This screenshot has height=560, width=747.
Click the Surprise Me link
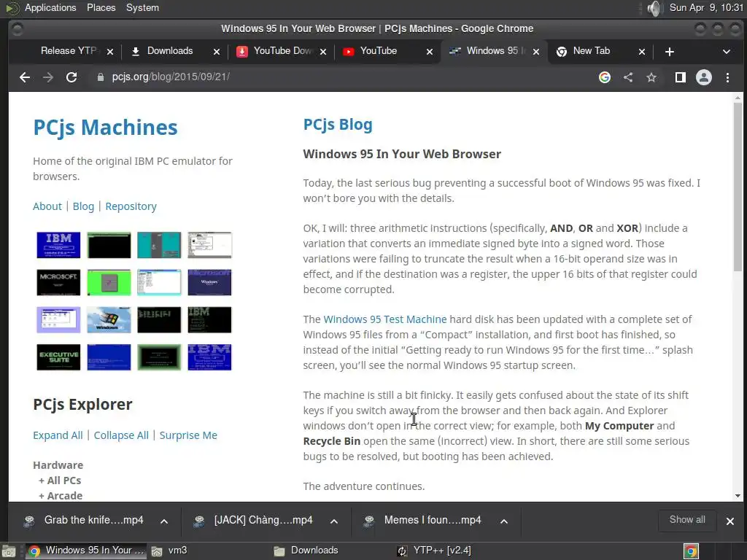[x=188, y=435]
